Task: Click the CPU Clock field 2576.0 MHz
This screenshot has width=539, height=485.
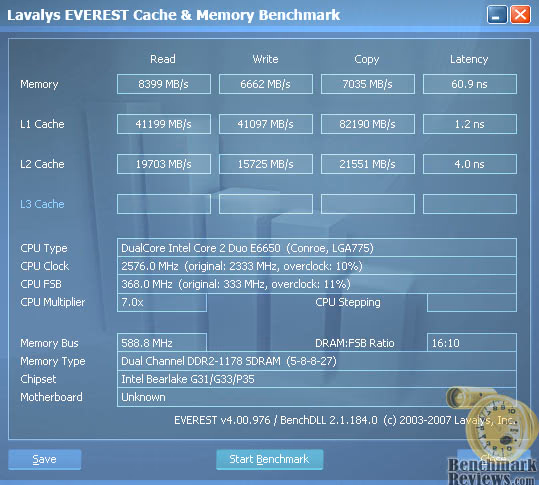Action: click(x=317, y=266)
